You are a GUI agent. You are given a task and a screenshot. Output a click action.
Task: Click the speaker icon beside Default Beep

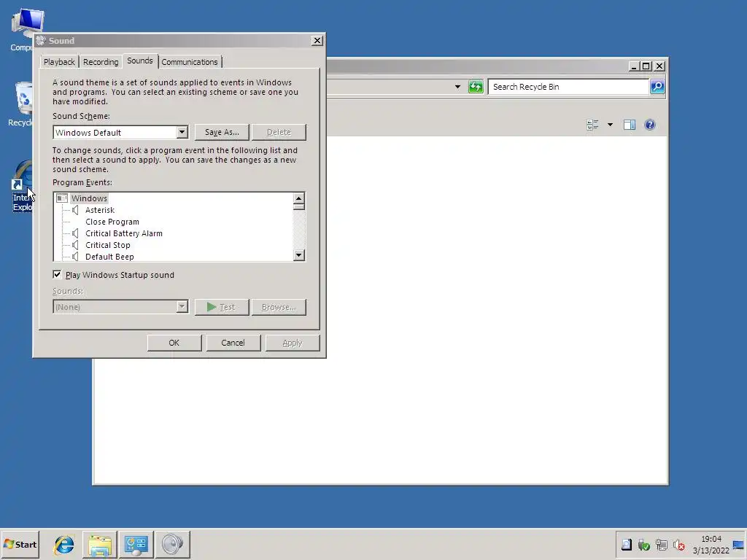pos(75,257)
